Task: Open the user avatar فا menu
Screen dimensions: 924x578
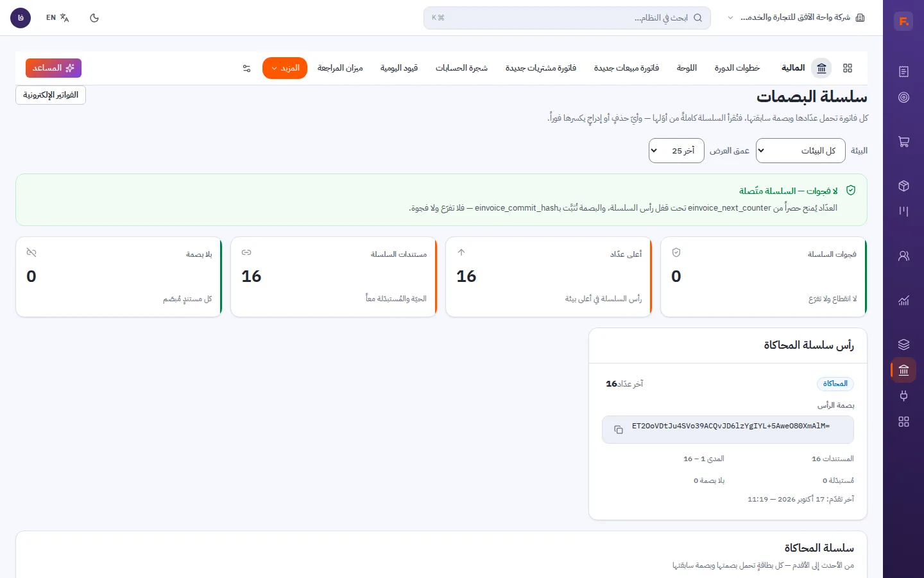Action: 21,18
